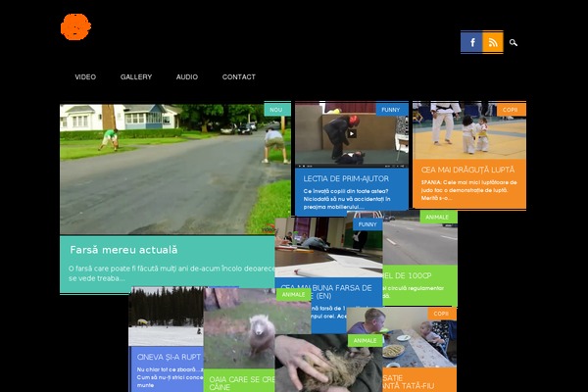Click the ANIMALE tag on road card
Screen dimensions: 588x392
pyautogui.click(x=438, y=217)
